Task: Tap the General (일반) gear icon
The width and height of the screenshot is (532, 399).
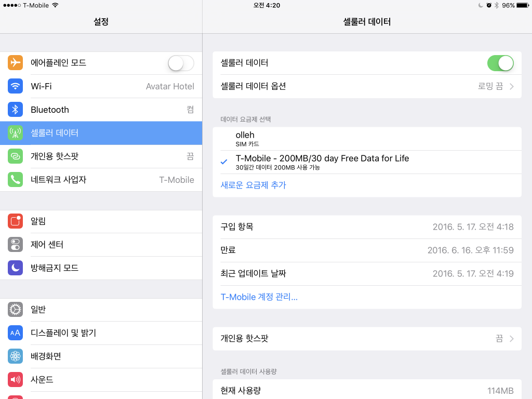Action: click(x=15, y=310)
